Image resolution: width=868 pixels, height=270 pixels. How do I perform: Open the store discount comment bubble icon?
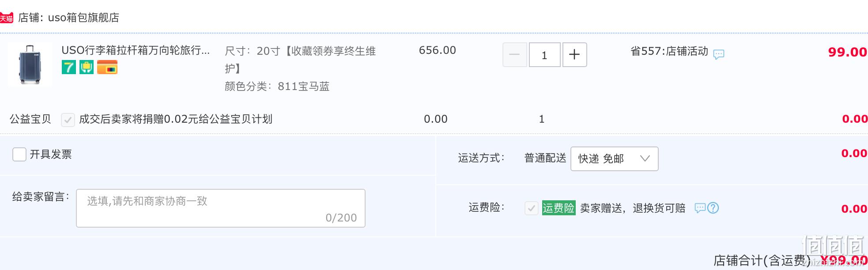click(719, 54)
